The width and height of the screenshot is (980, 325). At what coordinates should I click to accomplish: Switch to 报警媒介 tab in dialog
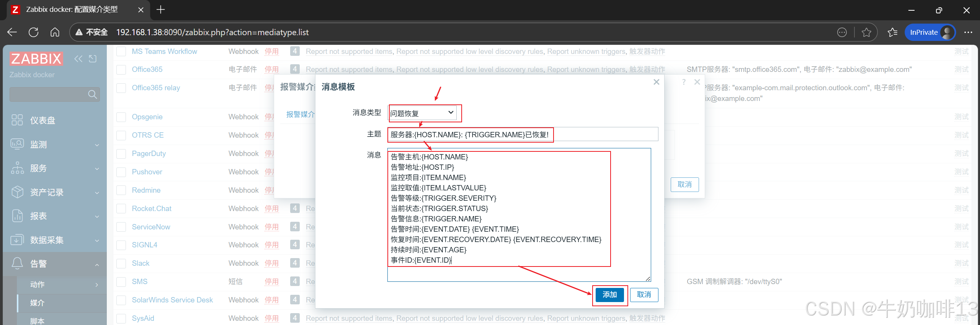point(300,114)
